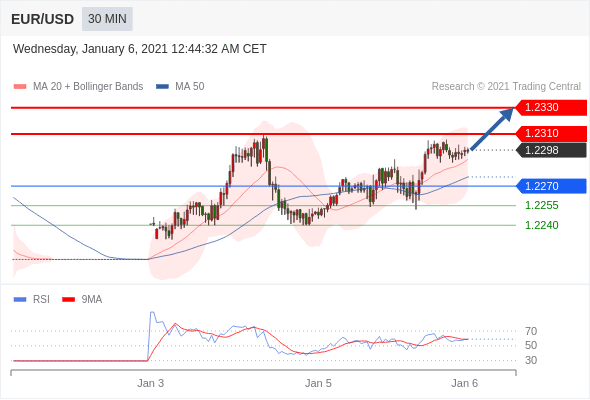
Task: Click the RSI blue legend swatch
Action: pos(20,300)
